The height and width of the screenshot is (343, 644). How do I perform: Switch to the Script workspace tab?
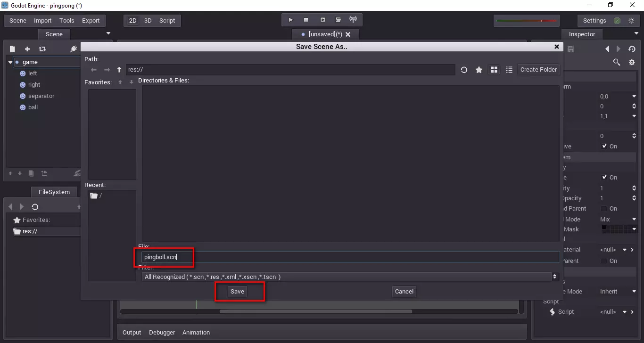click(x=167, y=21)
